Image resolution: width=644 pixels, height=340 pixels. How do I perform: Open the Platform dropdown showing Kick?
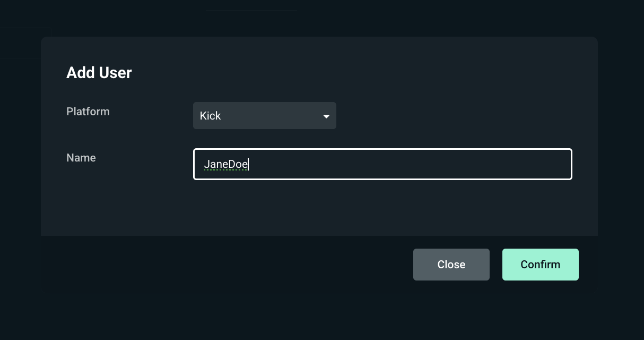click(264, 115)
